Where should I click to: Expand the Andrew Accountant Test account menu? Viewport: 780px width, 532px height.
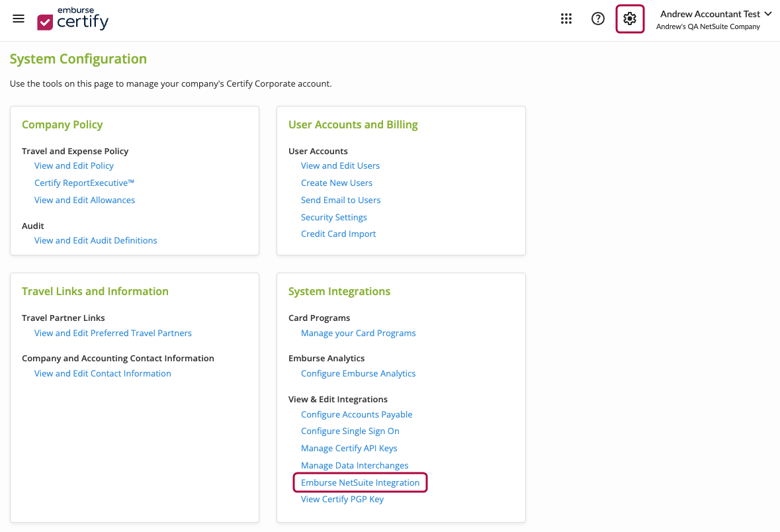point(715,13)
